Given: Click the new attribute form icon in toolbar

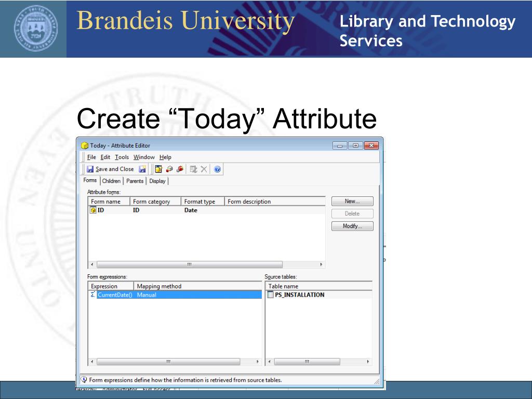Looking at the screenshot, I should (x=158, y=169).
